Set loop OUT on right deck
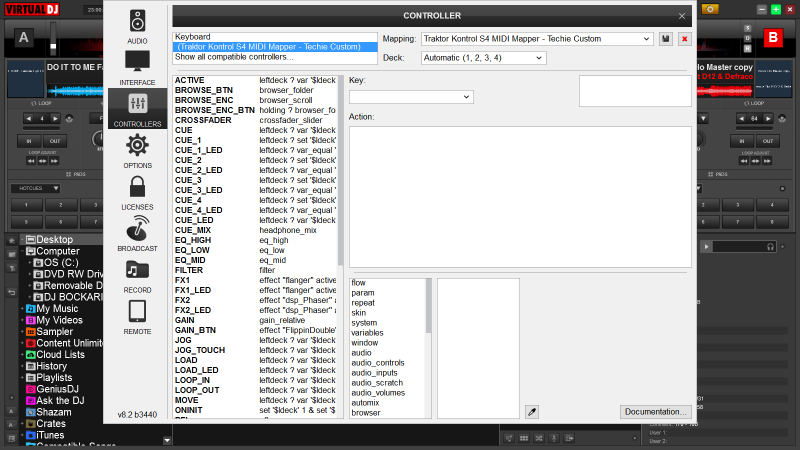The height and width of the screenshot is (450, 800). coord(768,141)
